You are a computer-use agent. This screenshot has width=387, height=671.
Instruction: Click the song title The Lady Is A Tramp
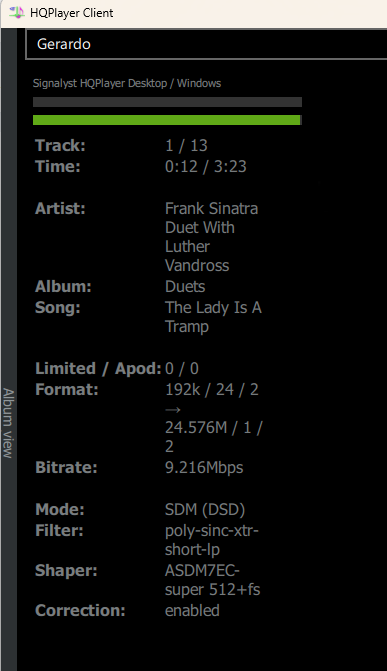tap(213, 317)
